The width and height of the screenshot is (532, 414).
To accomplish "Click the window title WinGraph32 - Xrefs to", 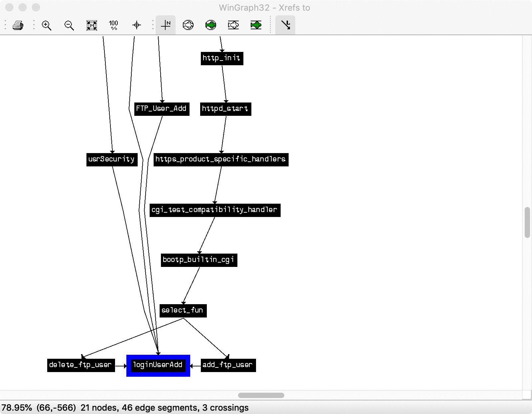I will coord(264,8).
